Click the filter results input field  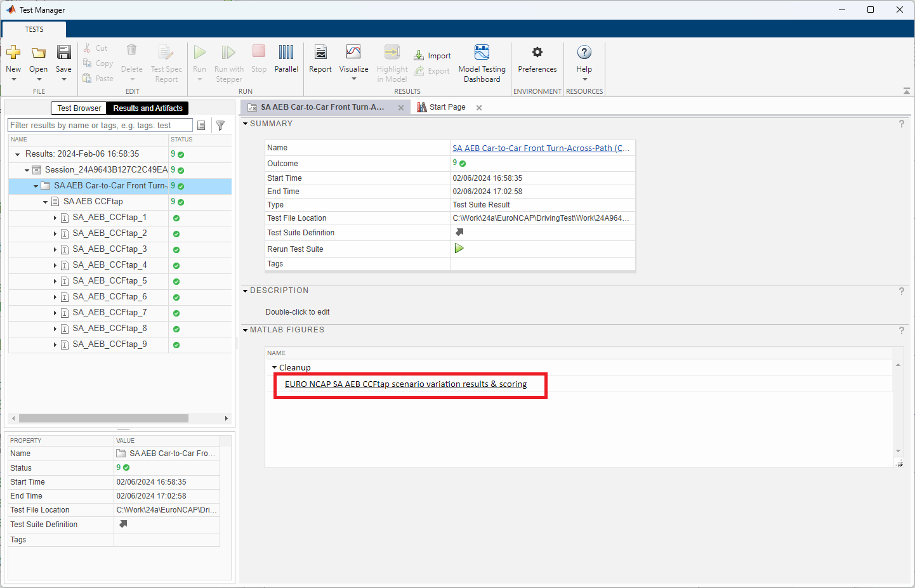click(x=100, y=126)
